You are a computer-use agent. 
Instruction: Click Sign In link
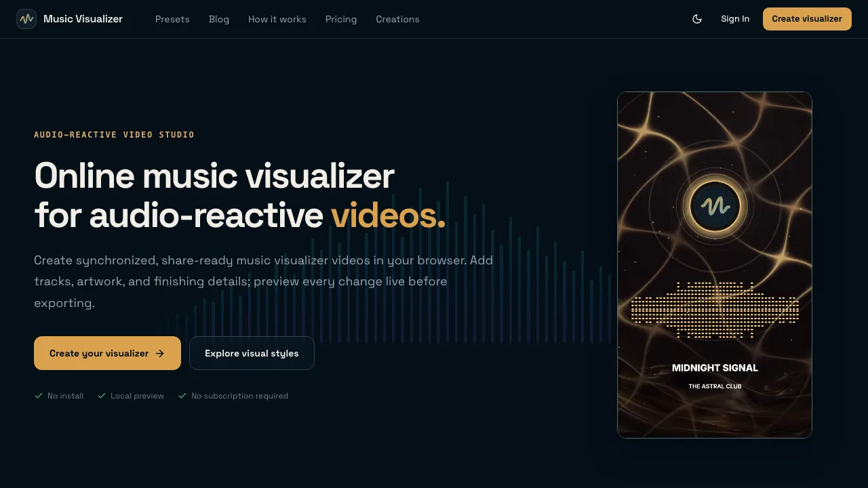pyautogui.click(x=735, y=19)
